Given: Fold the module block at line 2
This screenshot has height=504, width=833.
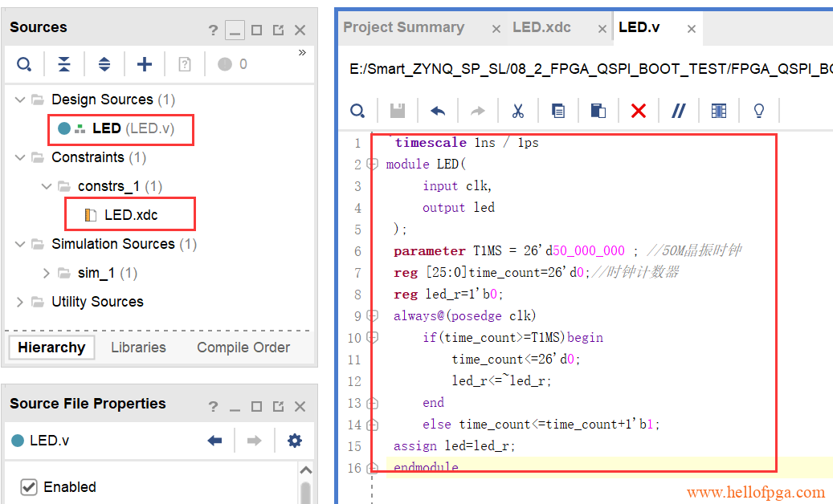Looking at the screenshot, I should (373, 165).
